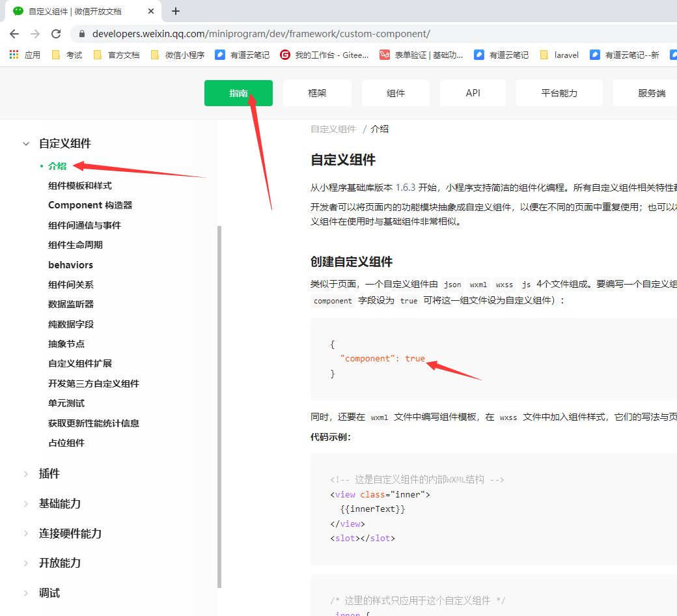
Task: Click inside the browser address bar
Action: (260, 33)
